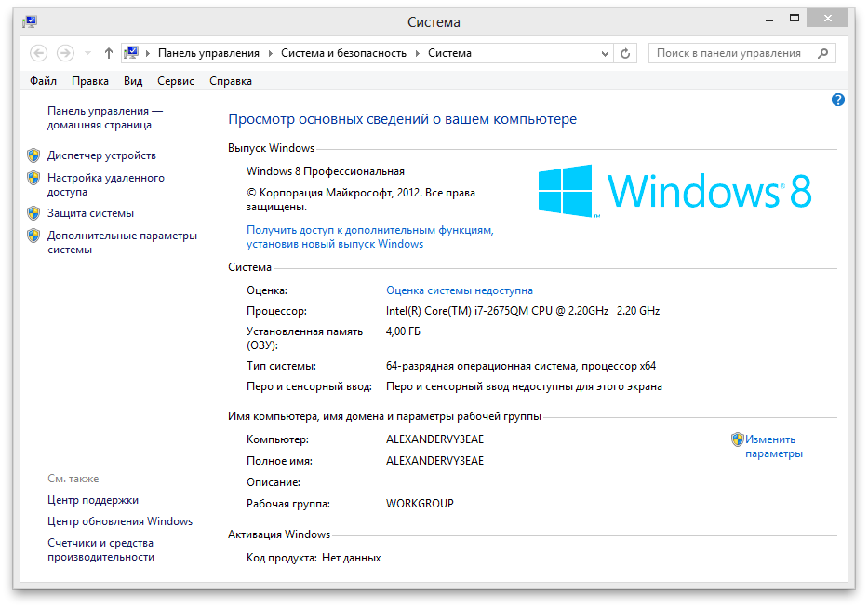868x608 pixels.
Task: Click shield icon beside Защита системы
Action: [33, 213]
